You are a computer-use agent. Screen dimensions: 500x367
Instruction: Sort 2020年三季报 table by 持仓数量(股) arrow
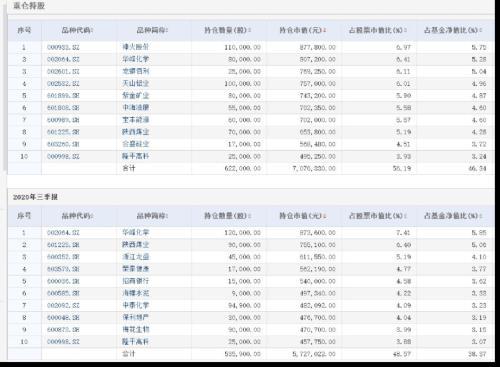(250, 216)
